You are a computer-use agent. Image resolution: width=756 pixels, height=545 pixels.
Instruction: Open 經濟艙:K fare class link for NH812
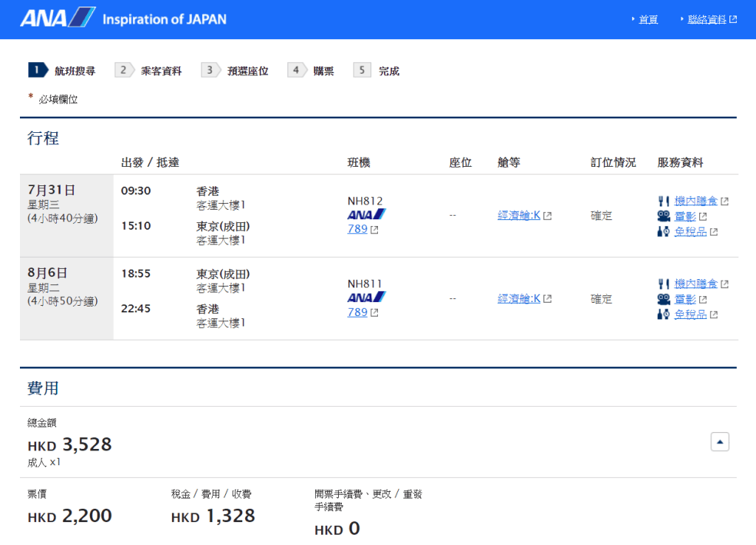[x=519, y=216]
